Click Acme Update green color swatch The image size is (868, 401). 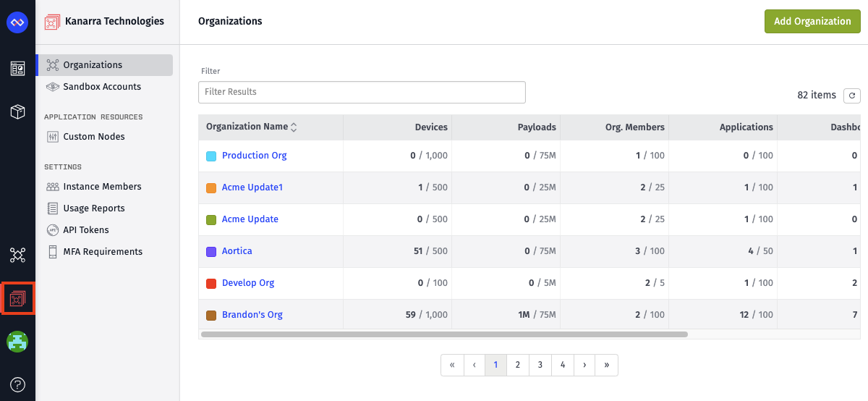tap(211, 219)
